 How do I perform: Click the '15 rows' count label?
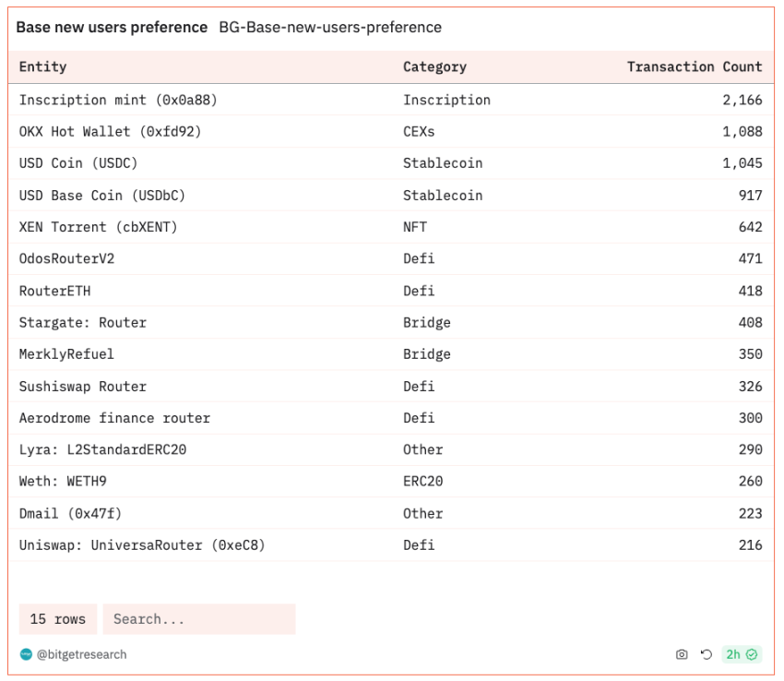point(58,619)
